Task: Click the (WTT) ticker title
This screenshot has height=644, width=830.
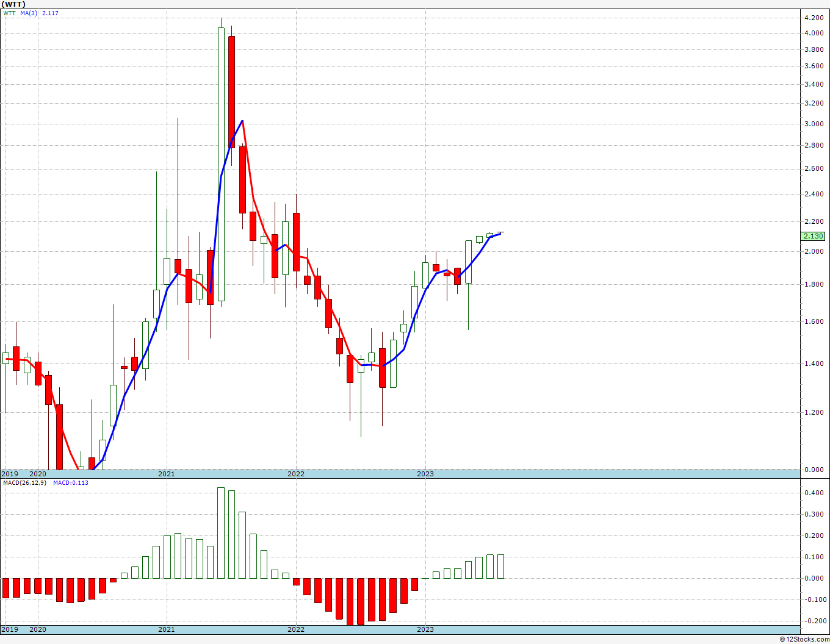Action: pyautogui.click(x=13, y=4)
